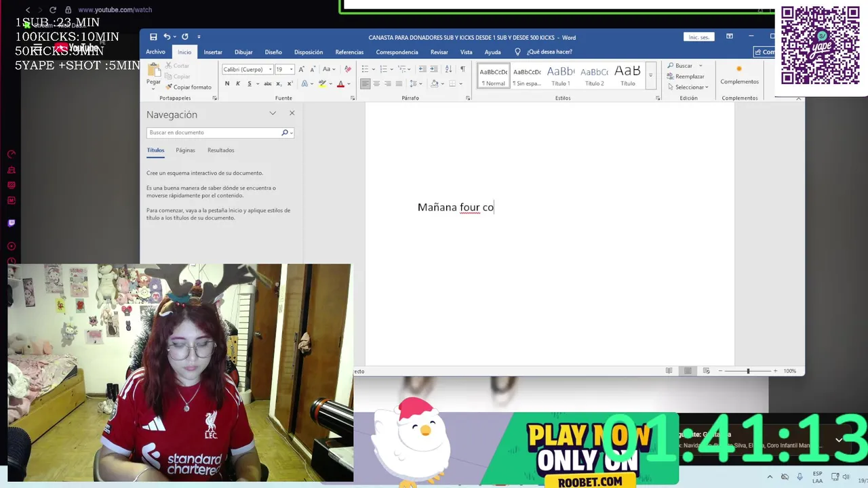Click the numbered list icon
Image resolution: width=868 pixels, height=488 pixels.
click(383, 69)
